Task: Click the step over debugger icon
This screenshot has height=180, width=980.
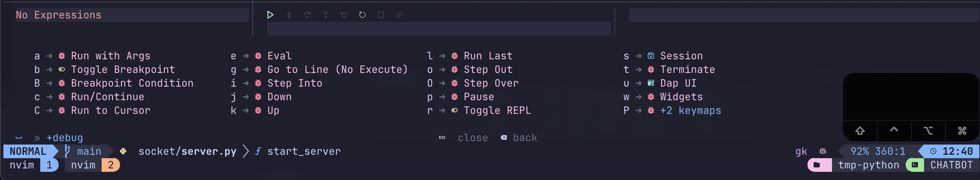Action: pyautogui.click(x=307, y=15)
